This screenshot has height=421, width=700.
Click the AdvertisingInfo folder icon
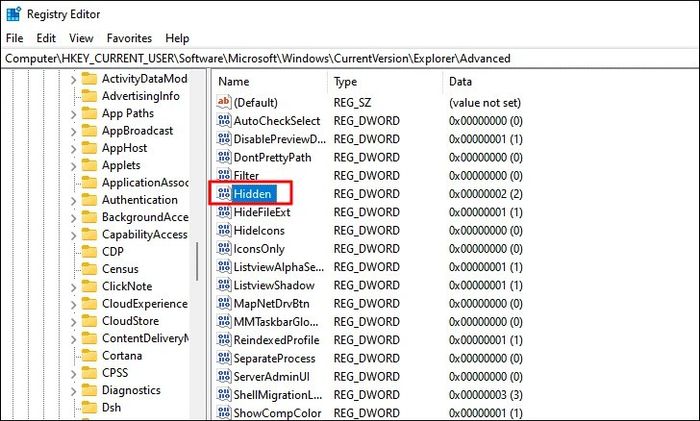coord(89,96)
